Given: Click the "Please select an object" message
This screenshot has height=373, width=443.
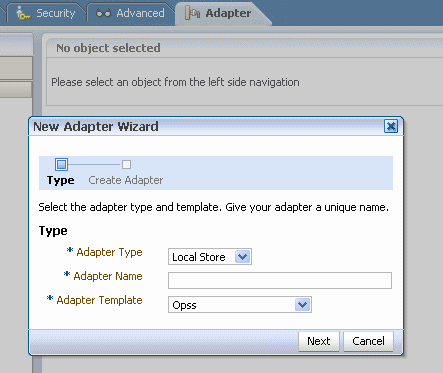Looking at the screenshot, I should pyautogui.click(x=175, y=82).
